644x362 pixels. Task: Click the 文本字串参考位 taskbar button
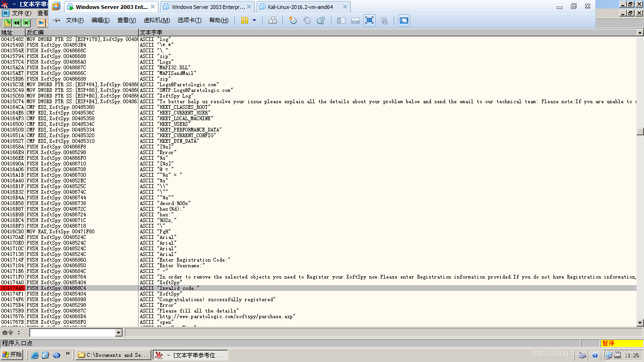[191, 355]
